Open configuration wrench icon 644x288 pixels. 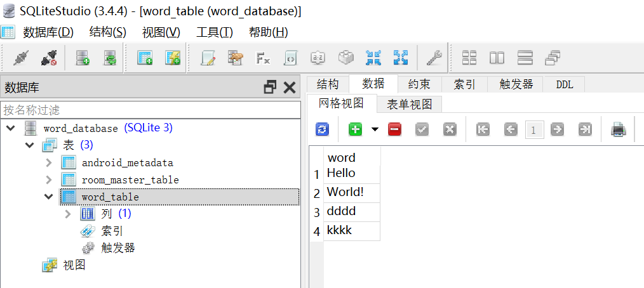coord(434,58)
